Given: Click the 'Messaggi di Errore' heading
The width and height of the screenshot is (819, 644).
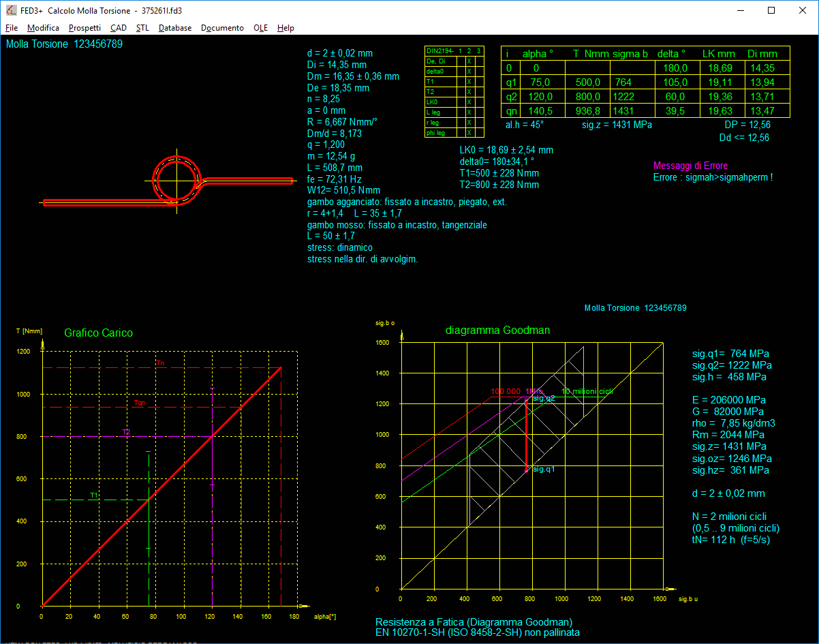Looking at the screenshot, I should pyautogui.click(x=690, y=166).
